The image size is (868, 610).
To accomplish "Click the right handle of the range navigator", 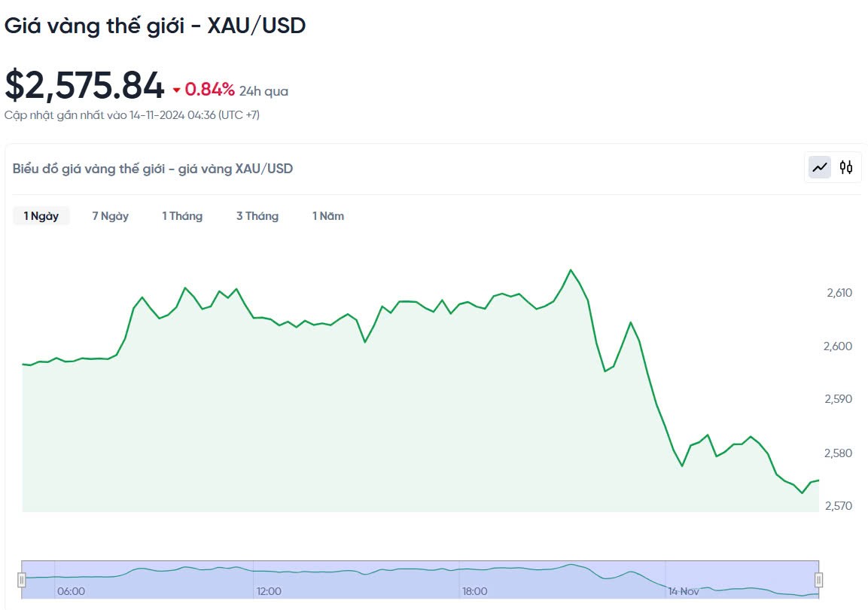I will (818, 580).
